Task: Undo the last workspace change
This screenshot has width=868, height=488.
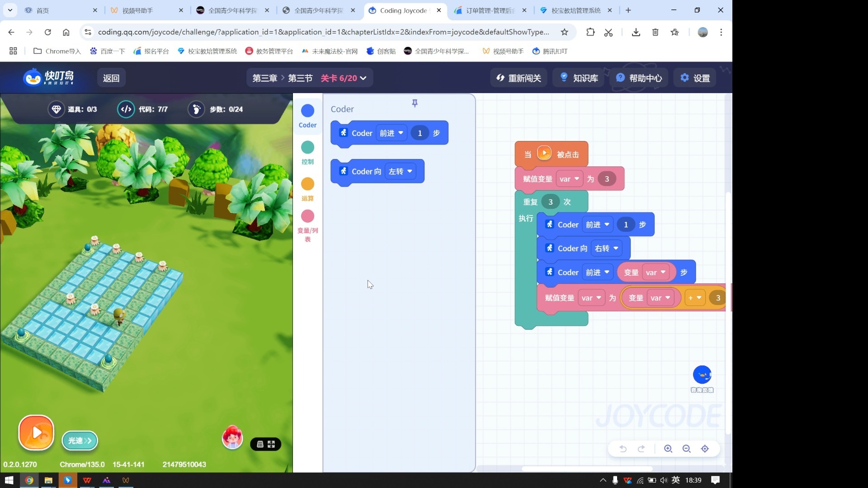Action: pyautogui.click(x=623, y=449)
